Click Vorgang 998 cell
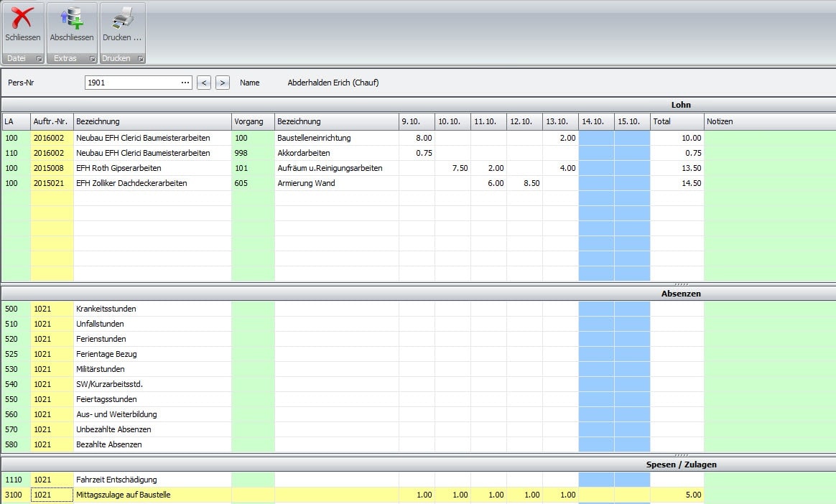Viewport: 836px width, 504px height. coord(253,153)
